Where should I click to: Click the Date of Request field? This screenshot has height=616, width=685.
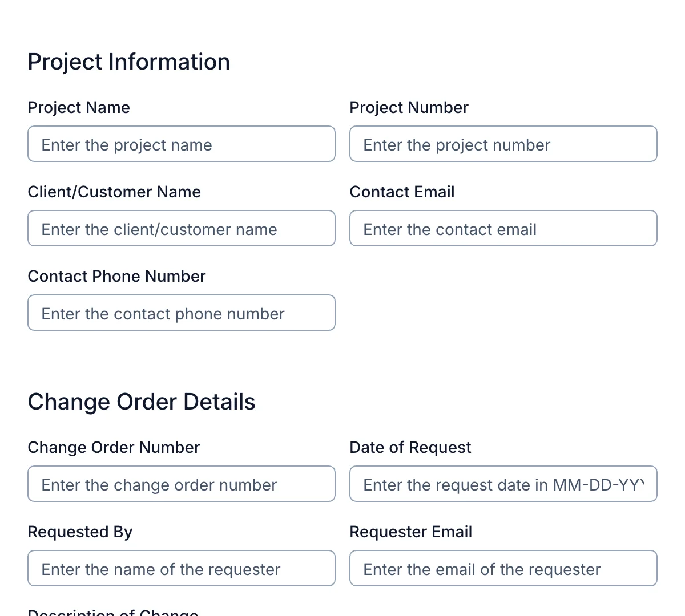[503, 484]
